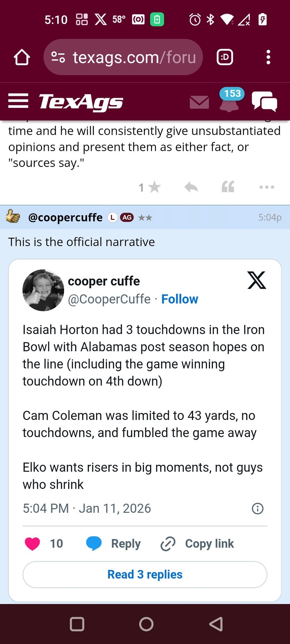This screenshot has height=644, width=290.
Task: Tap the TexAgs logo
Action: [x=81, y=102]
